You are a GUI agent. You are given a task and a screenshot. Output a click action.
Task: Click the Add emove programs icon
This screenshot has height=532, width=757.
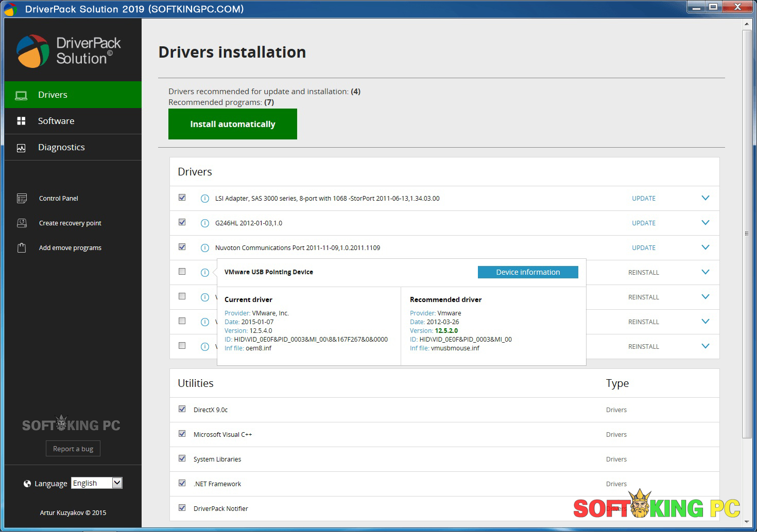[22, 247]
